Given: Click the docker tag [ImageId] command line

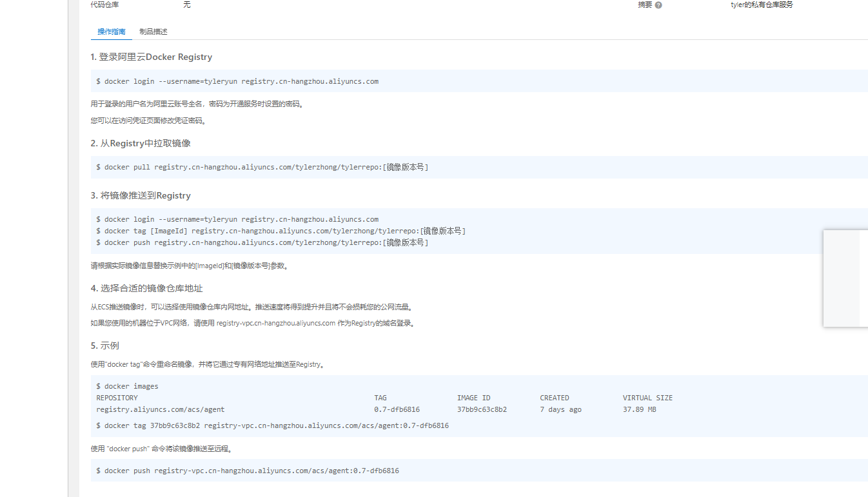Looking at the screenshot, I should point(281,231).
